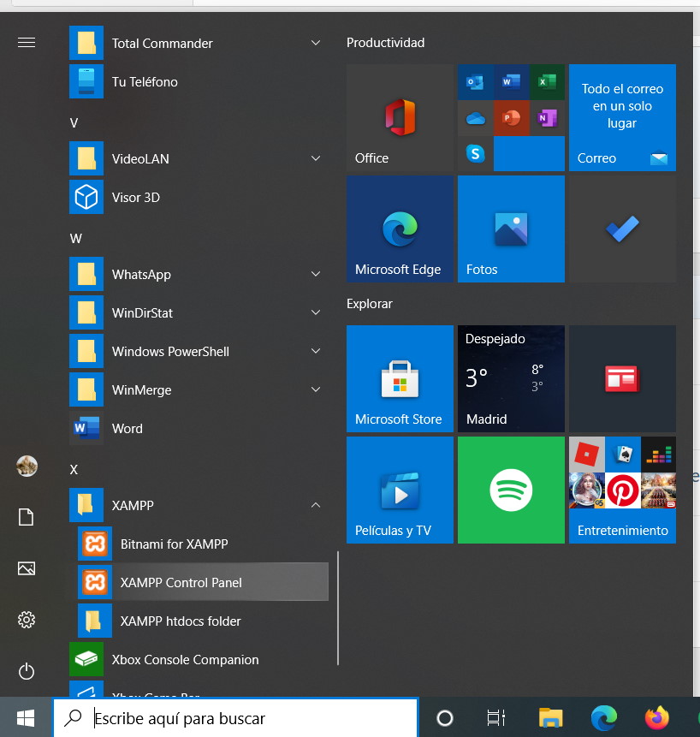Launch XAMPP Control Panel
This screenshot has width=700, height=737.
click(x=203, y=582)
